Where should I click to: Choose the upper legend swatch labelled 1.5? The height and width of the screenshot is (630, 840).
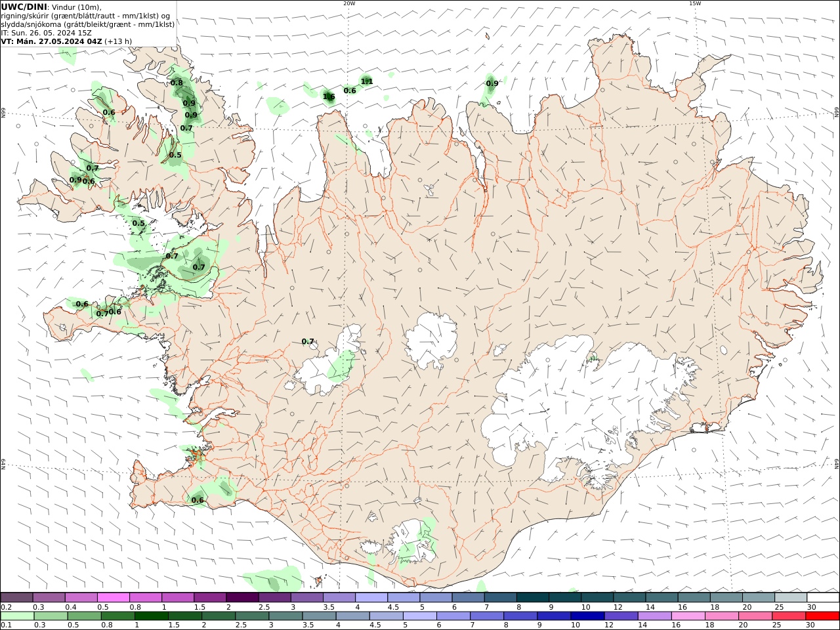point(209,597)
